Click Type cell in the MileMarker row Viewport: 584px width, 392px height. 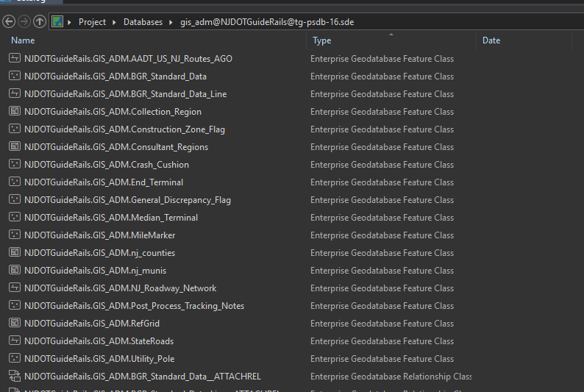(x=382, y=235)
